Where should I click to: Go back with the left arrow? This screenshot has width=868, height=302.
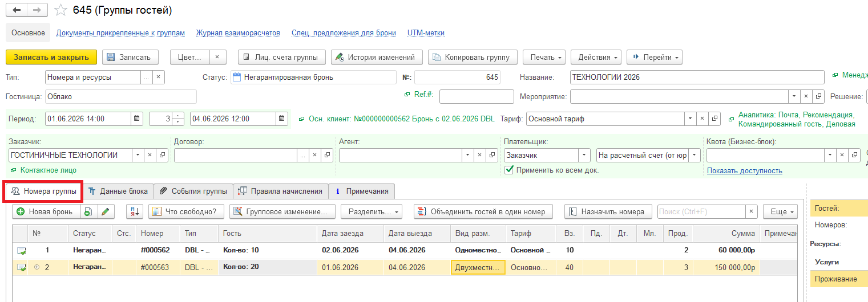(17, 10)
